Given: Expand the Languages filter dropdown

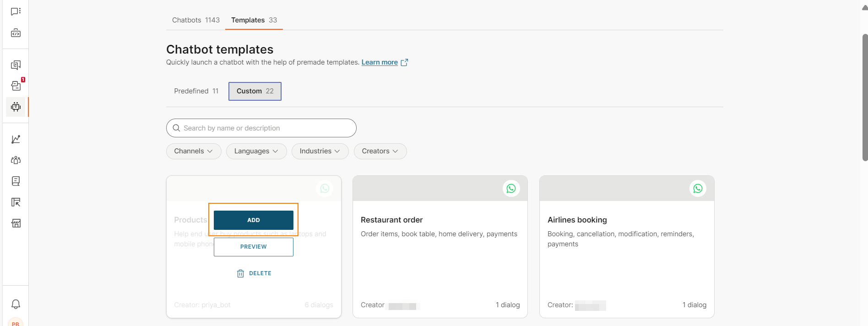Looking at the screenshot, I should pos(256,151).
